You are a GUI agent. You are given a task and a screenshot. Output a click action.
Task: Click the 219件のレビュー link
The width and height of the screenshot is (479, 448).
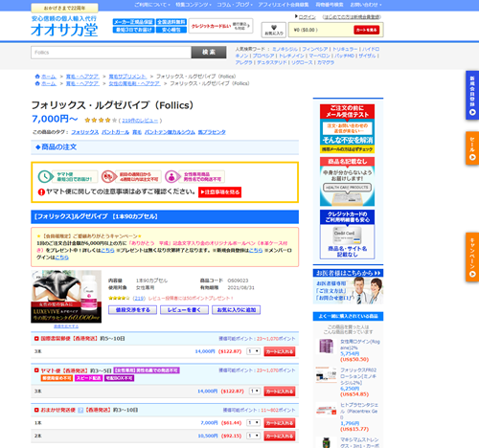click(x=140, y=121)
